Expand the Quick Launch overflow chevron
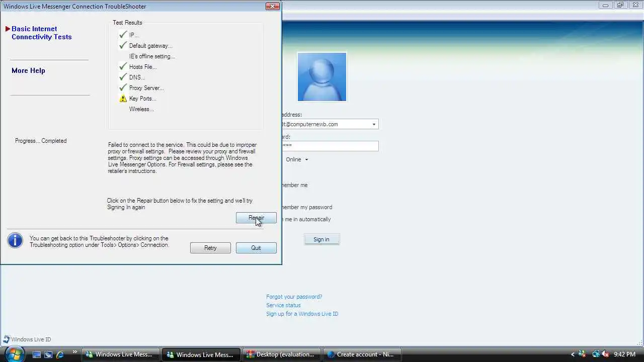This screenshot has height=362, width=644. coord(75,352)
